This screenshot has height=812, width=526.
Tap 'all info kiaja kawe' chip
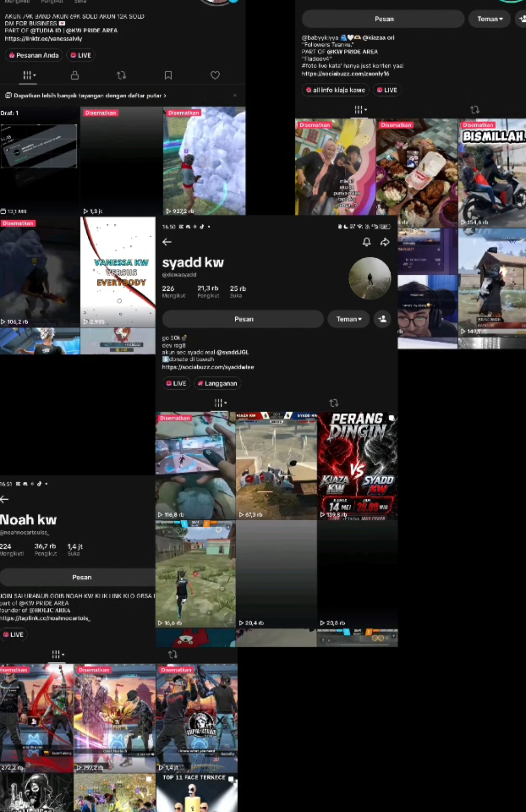coord(335,90)
